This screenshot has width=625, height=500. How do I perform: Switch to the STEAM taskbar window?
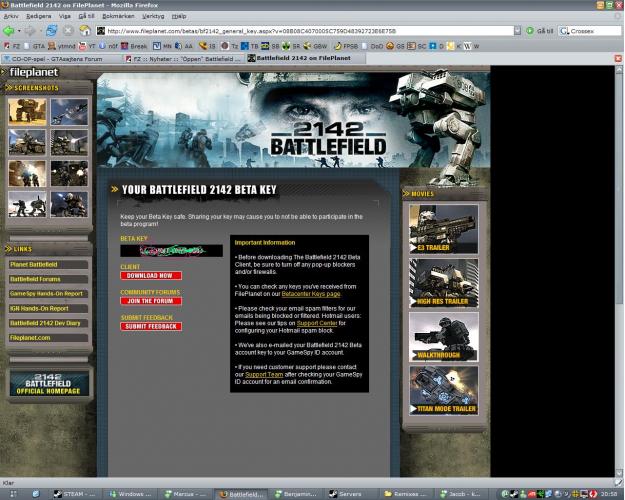75,494
